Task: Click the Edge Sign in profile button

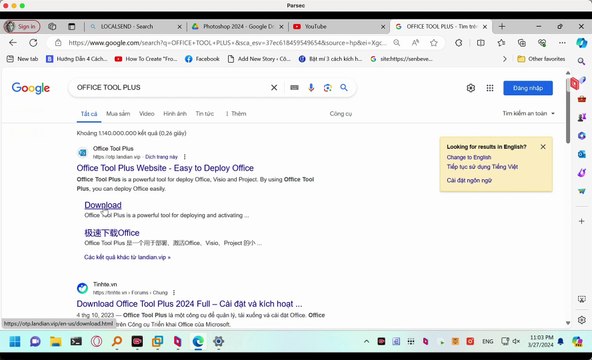Action: point(22,26)
